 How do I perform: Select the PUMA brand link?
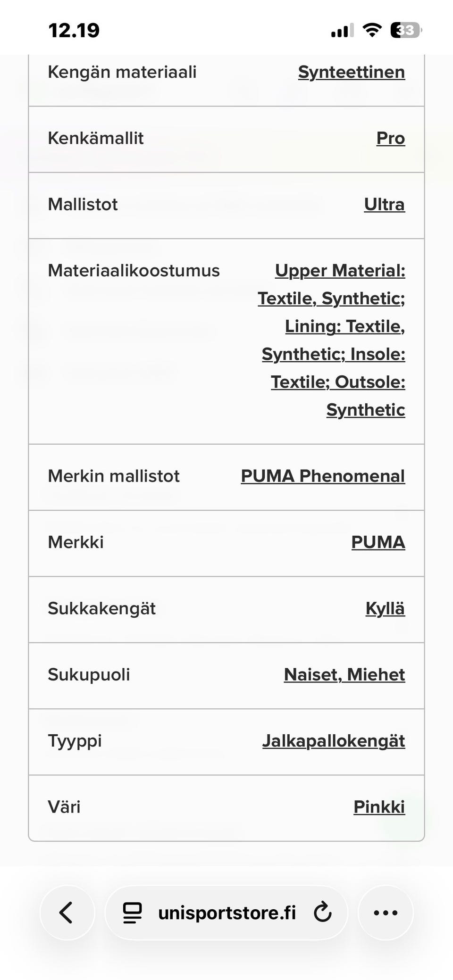pos(378,542)
